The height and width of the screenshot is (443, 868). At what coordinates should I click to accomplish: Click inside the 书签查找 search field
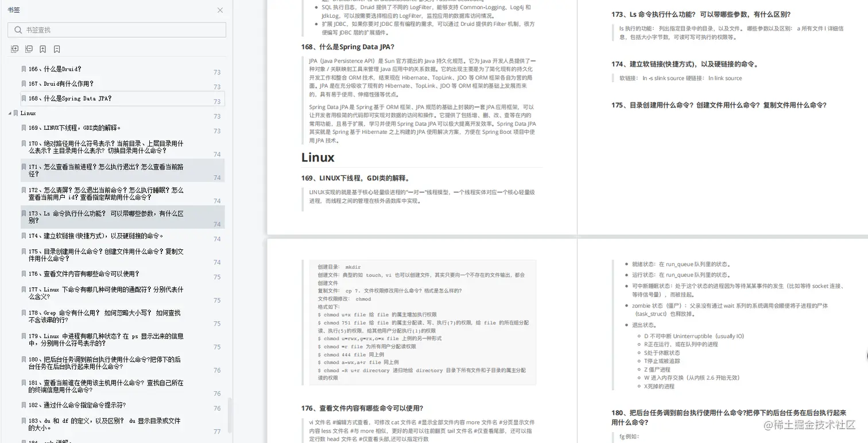(x=86, y=29)
